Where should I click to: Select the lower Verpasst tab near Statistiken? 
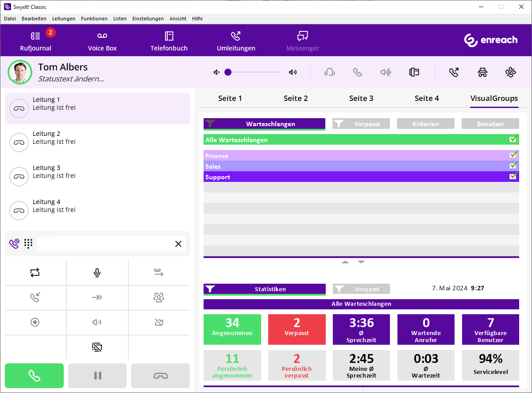click(361, 289)
